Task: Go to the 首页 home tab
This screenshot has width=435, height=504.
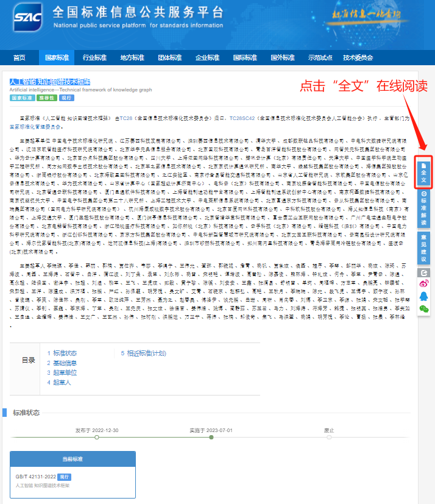Action: pyautogui.click(x=19, y=58)
